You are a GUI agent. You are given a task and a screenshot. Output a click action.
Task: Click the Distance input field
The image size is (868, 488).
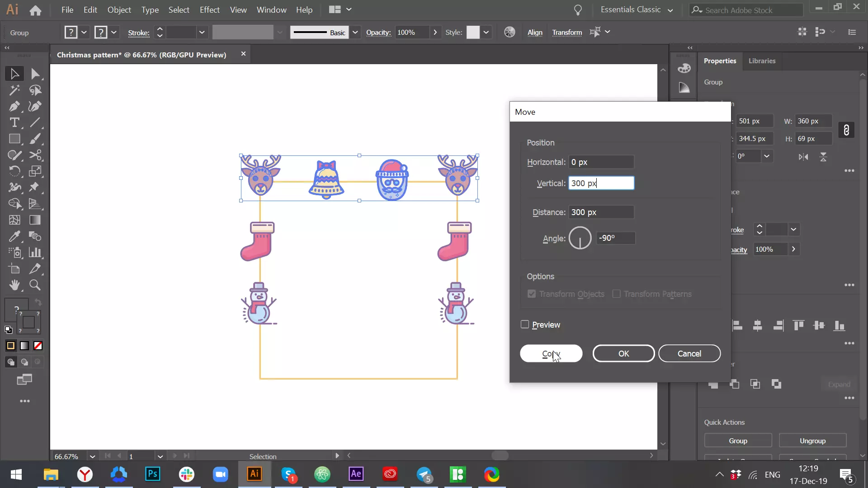pyautogui.click(x=601, y=212)
